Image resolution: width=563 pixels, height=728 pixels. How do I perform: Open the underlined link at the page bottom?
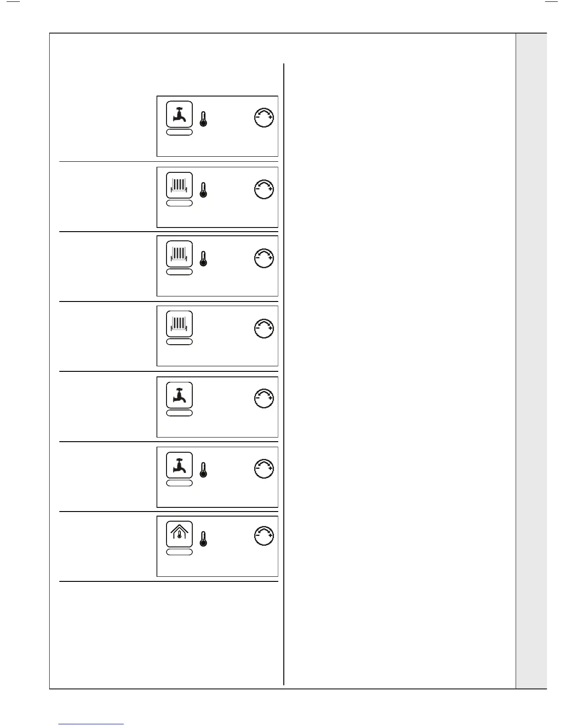(92, 724)
